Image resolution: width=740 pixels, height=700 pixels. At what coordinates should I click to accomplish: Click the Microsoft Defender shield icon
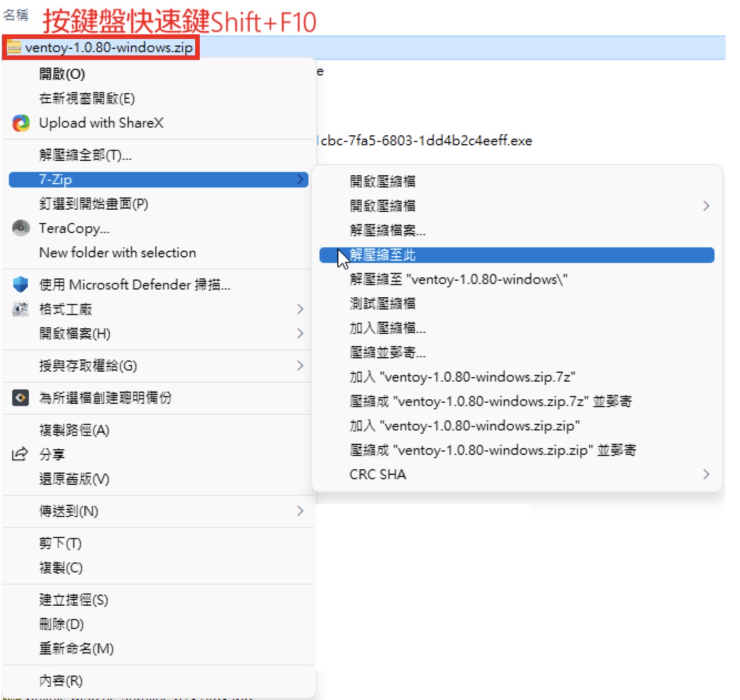tap(21, 285)
